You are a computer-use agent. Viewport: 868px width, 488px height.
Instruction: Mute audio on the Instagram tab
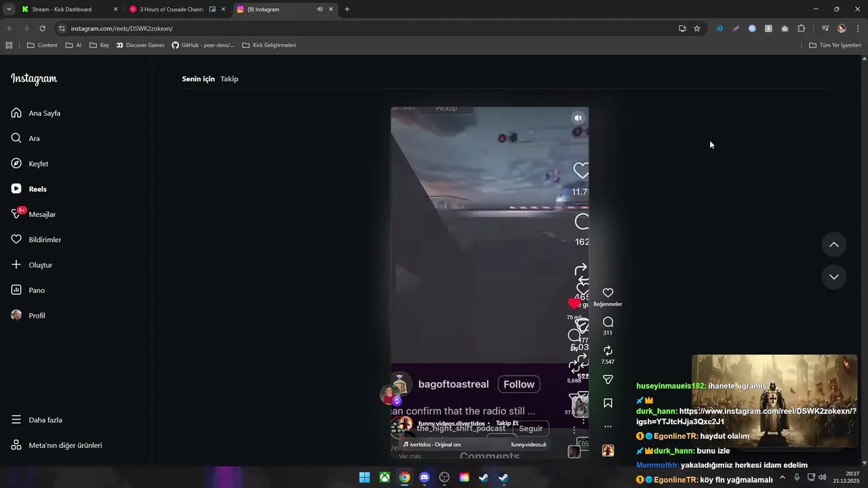(x=319, y=9)
